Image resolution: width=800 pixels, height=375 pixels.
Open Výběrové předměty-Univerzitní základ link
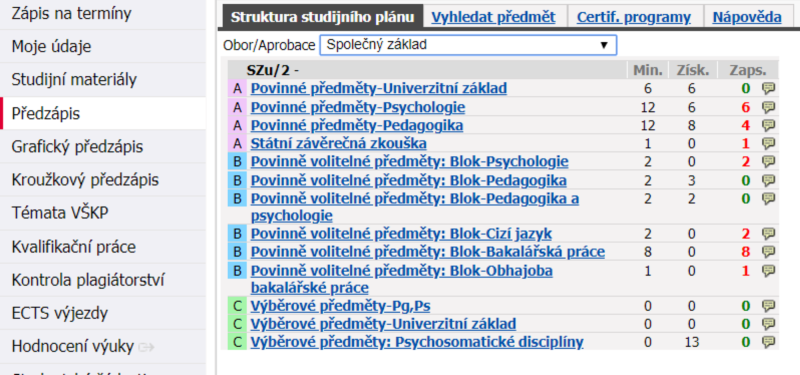[x=383, y=324]
